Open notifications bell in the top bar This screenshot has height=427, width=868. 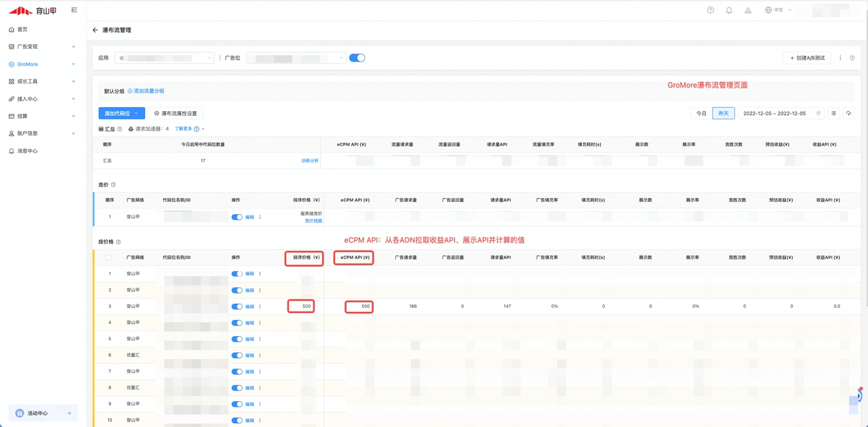(x=729, y=10)
